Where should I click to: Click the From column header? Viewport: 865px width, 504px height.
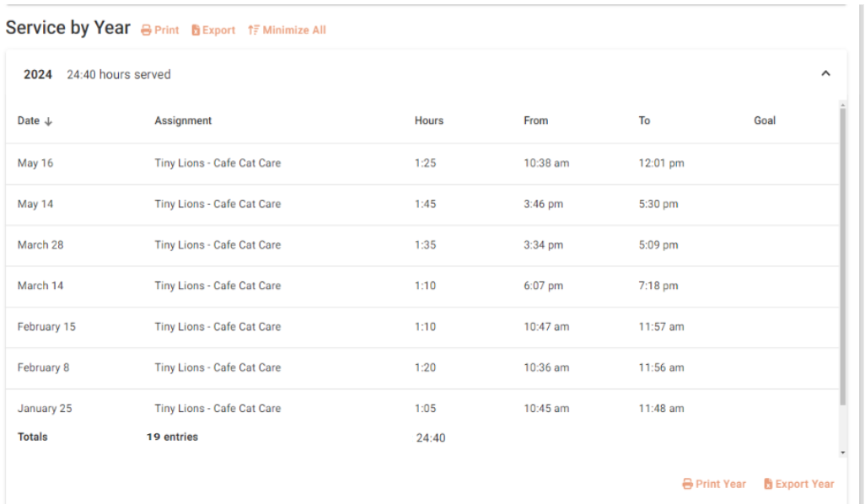click(x=535, y=121)
